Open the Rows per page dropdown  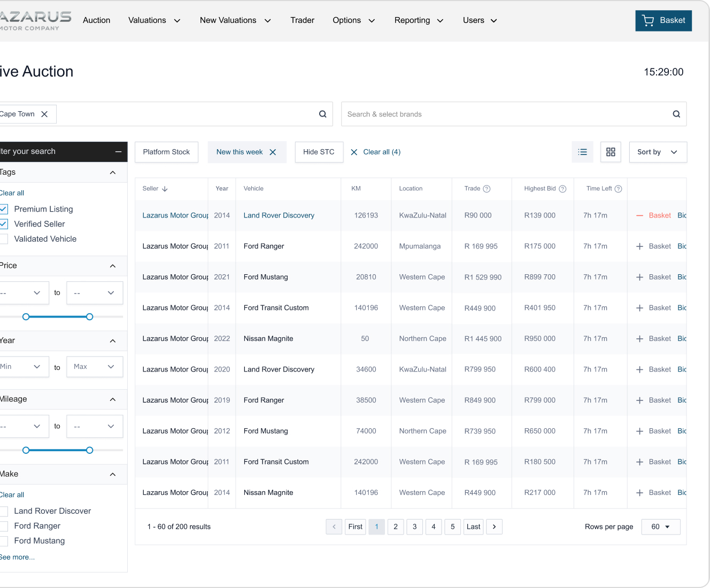pos(661,527)
